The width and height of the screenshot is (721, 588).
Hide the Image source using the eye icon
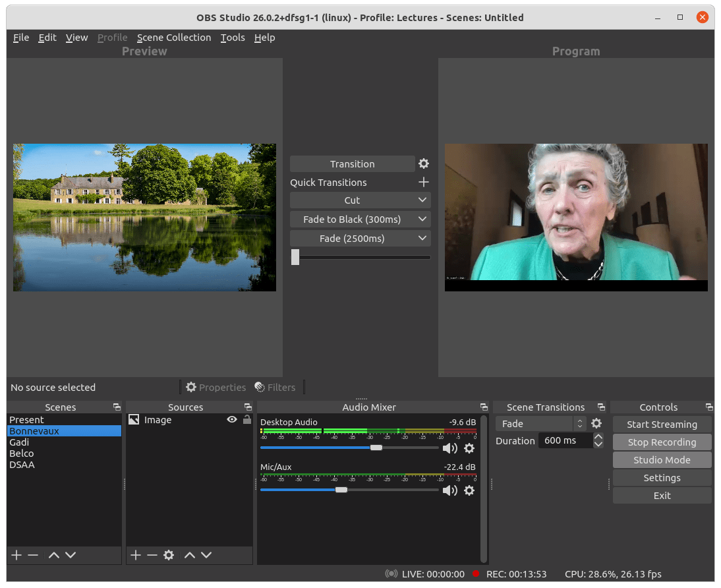coord(232,419)
